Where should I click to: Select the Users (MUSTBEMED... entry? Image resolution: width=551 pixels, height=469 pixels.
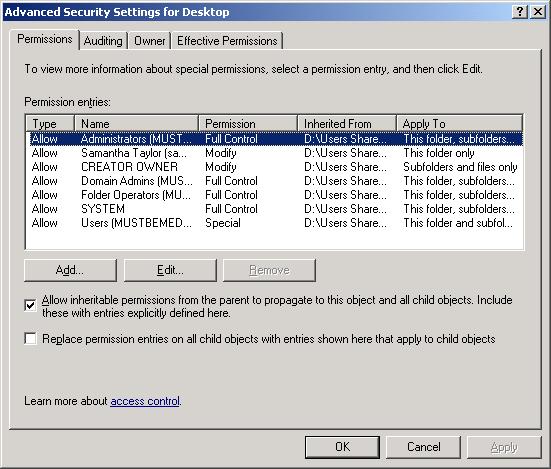(x=274, y=223)
